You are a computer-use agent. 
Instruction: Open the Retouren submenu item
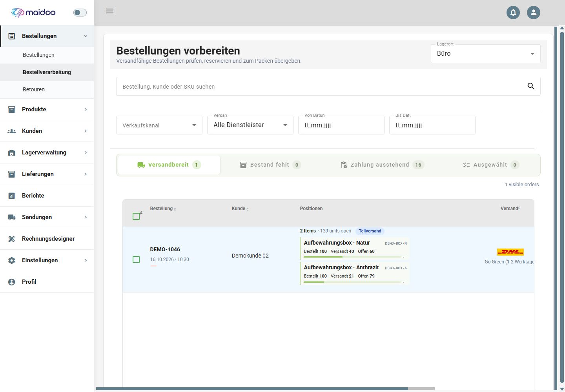point(47,89)
